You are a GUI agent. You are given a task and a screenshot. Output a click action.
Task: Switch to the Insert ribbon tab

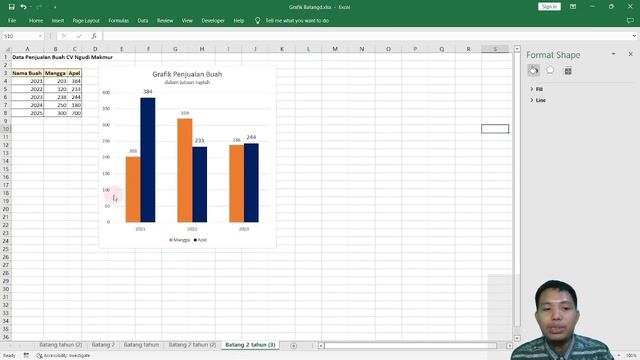click(x=58, y=20)
